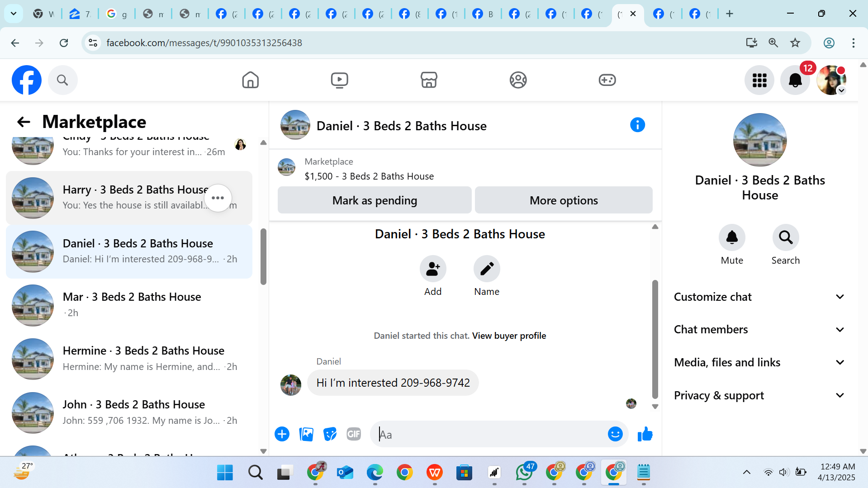868x488 pixels.
Task: Reload the page
Action: (64, 43)
